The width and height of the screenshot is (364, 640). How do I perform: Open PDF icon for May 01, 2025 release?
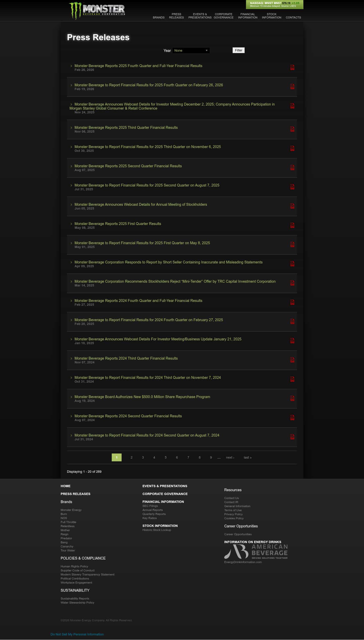(x=292, y=244)
